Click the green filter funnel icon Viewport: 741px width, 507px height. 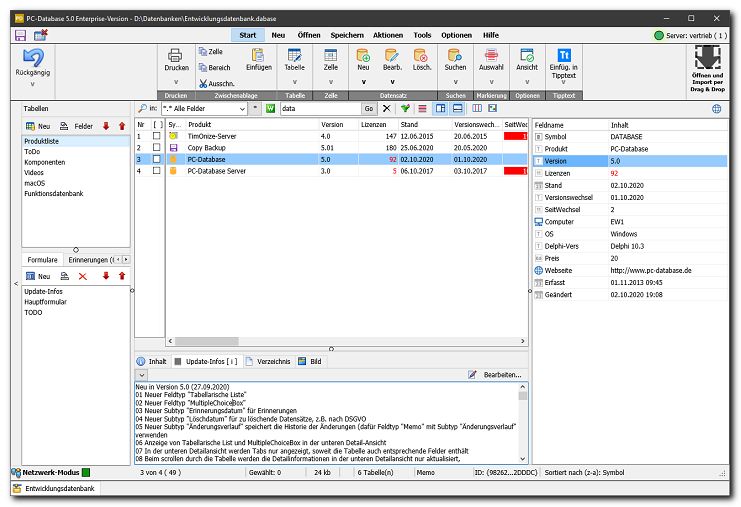point(405,108)
